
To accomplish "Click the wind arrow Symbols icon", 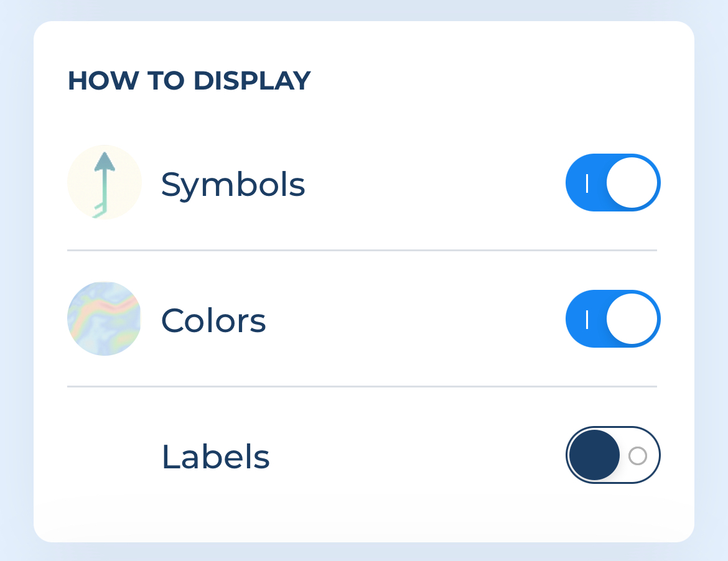I will pyautogui.click(x=105, y=182).
